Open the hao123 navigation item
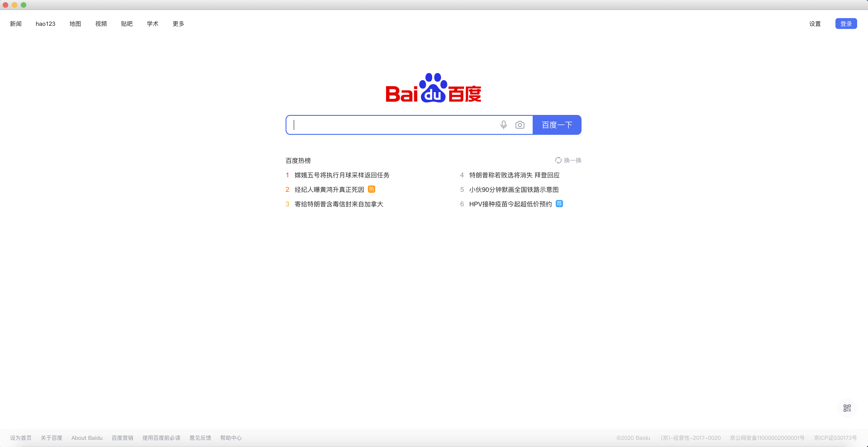This screenshot has height=447, width=868. [45, 24]
